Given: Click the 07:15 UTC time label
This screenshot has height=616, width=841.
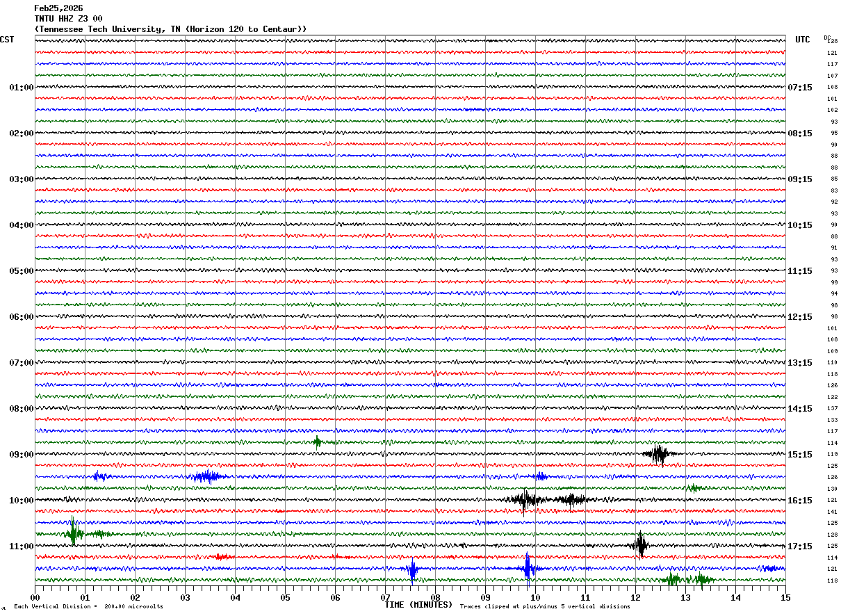Looking at the screenshot, I should [799, 88].
